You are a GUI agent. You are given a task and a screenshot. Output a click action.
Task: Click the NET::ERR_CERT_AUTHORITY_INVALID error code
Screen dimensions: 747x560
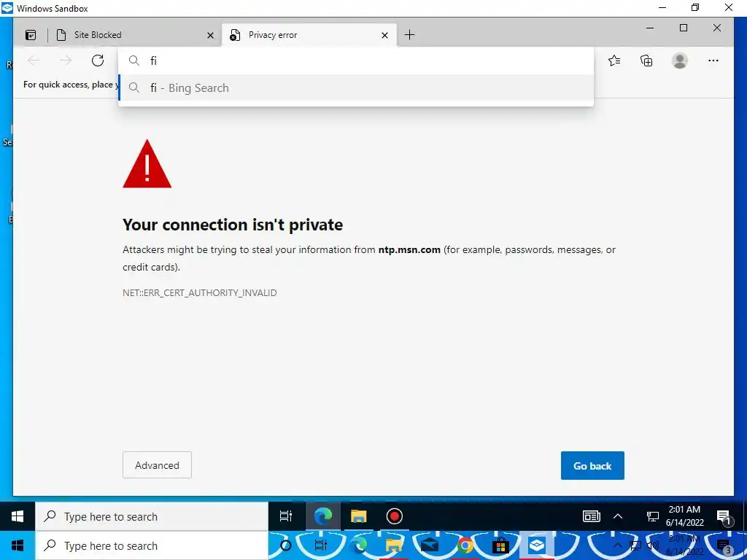point(200,293)
